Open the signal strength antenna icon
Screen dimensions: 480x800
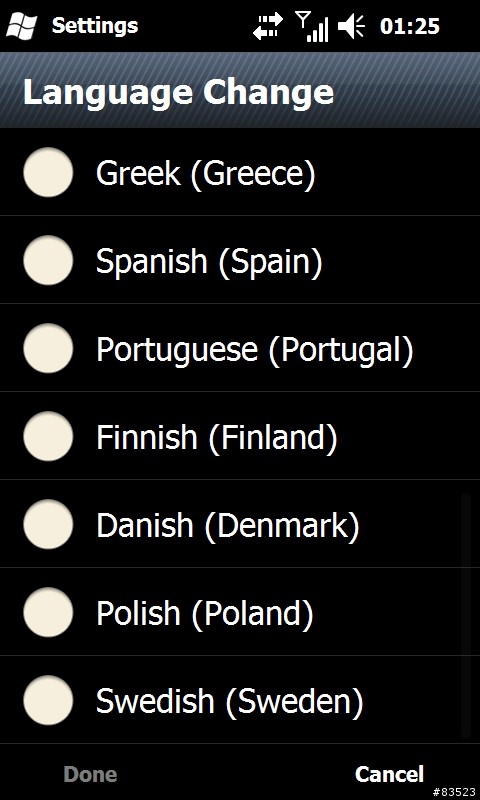312,27
